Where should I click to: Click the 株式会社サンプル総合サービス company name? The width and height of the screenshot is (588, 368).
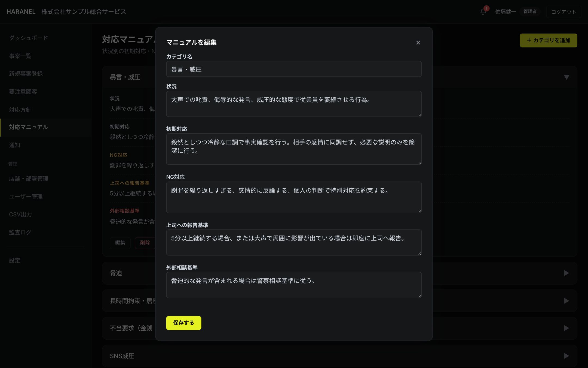pos(84,12)
